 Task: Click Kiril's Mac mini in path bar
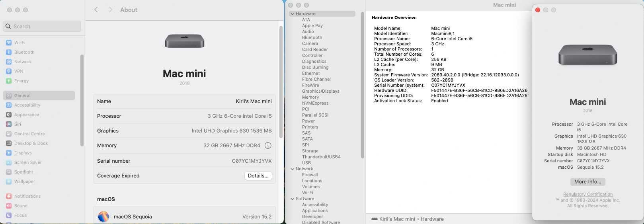click(x=397, y=219)
